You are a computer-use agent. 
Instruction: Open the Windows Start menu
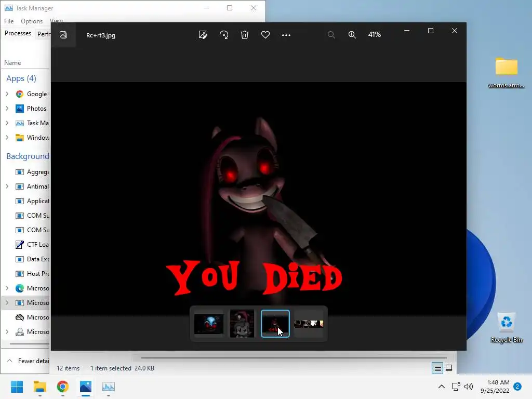[17, 387]
